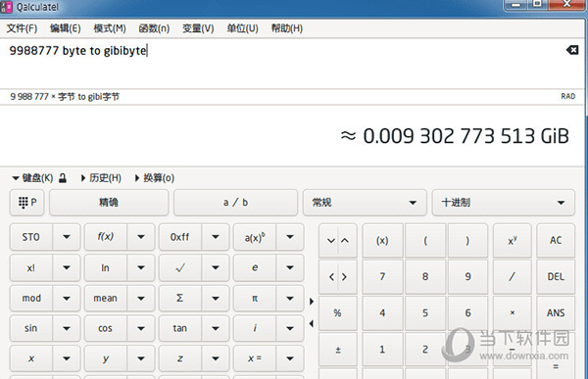This screenshot has height=379, width=588.
Task: Click the × multiplication button
Action: (x=513, y=313)
